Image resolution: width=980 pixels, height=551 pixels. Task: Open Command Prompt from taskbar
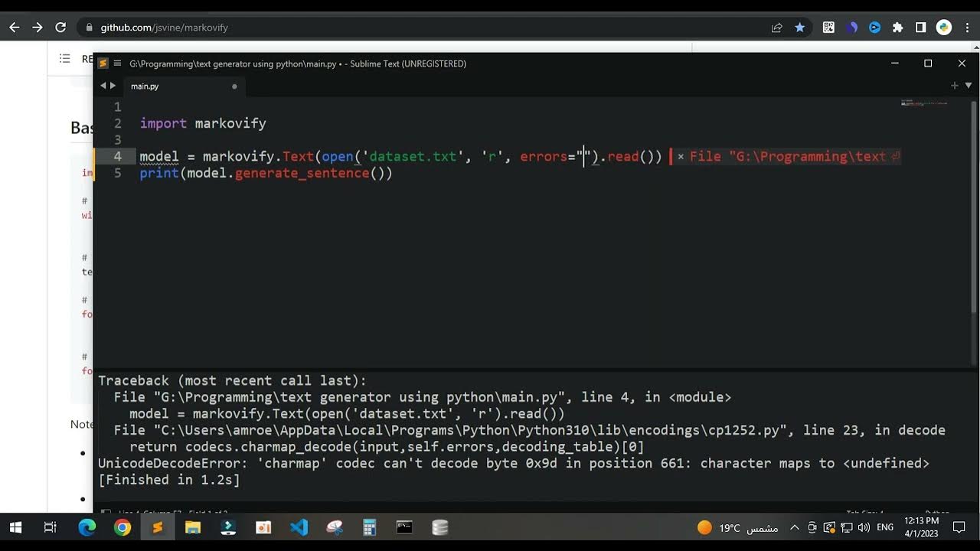pyautogui.click(x=404, y=527)
